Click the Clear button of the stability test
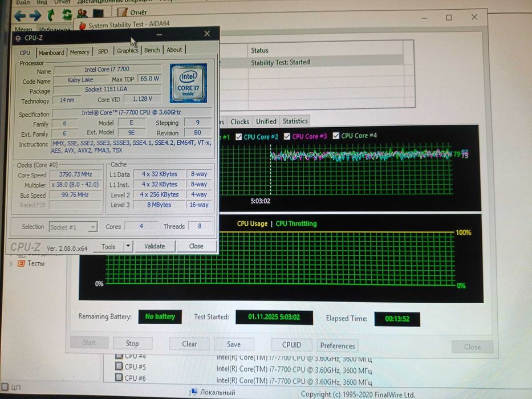532x399 pixels. (x=189, y=344)
